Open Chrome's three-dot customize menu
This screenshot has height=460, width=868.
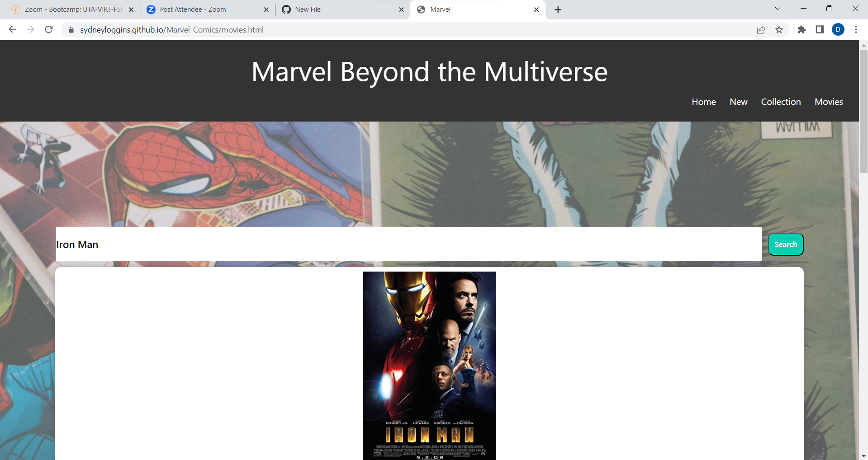856,29
